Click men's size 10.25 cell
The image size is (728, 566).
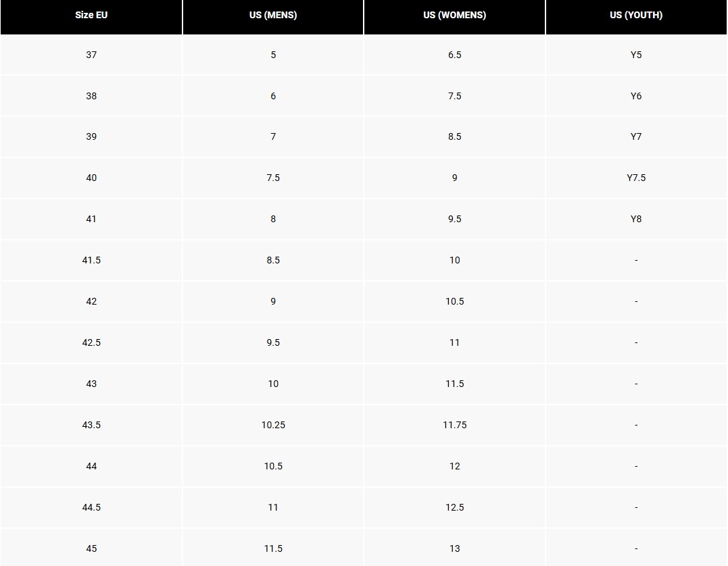273,425
